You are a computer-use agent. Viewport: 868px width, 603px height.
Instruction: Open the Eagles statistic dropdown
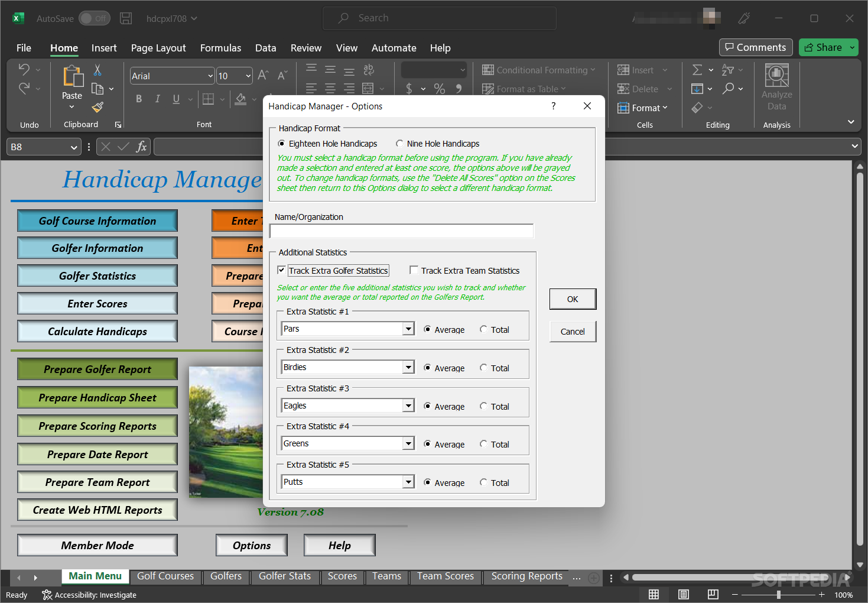(x=408, y=406)
